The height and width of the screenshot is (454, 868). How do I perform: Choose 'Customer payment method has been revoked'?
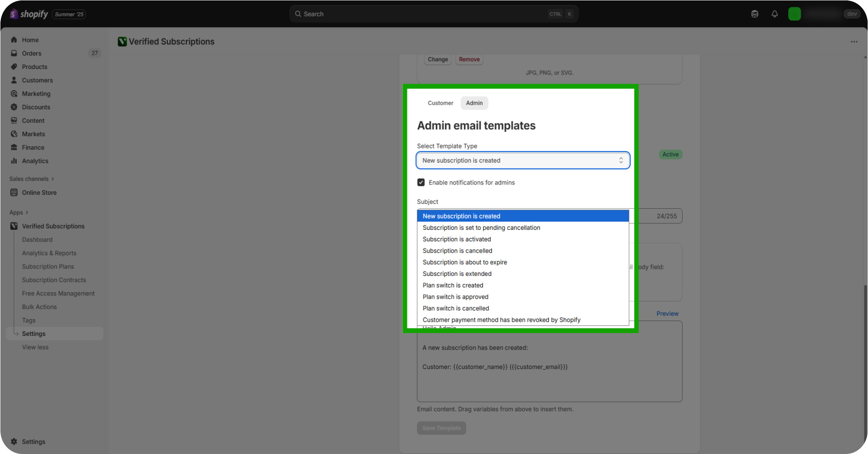coord(523,320)
